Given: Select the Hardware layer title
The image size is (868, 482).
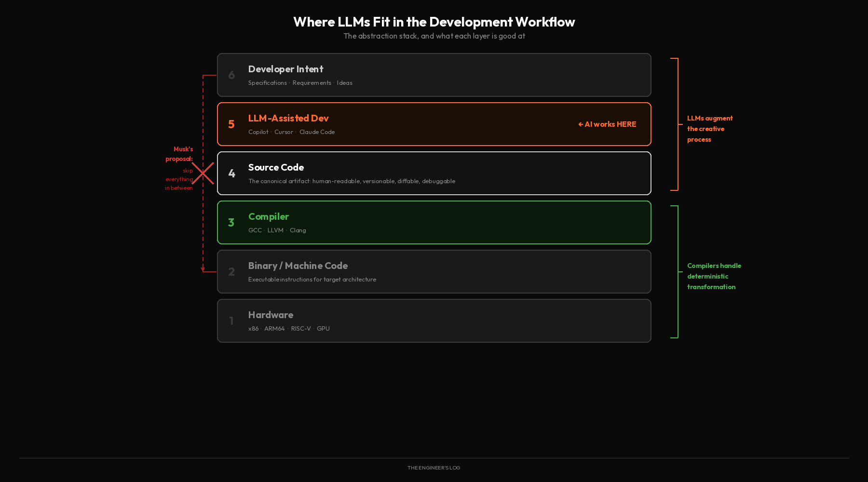Looking at the screenshot, I should (271, 315).
